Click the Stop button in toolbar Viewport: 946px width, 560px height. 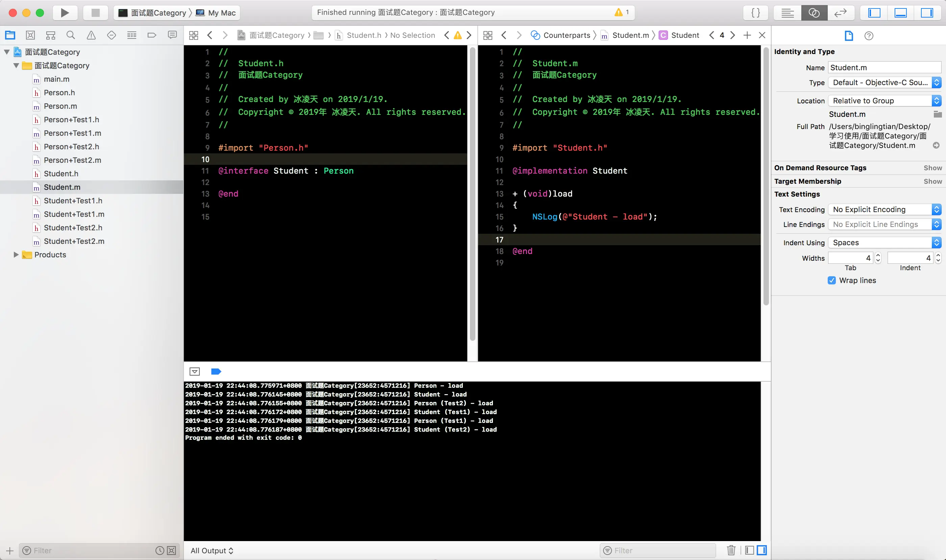pos(96,13)
